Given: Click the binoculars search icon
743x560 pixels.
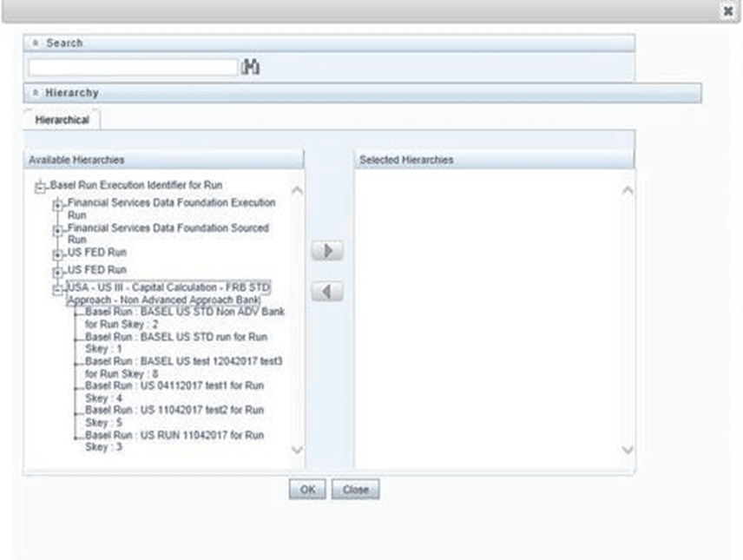Looking at the screenshot, I should [x=251, y=65].
